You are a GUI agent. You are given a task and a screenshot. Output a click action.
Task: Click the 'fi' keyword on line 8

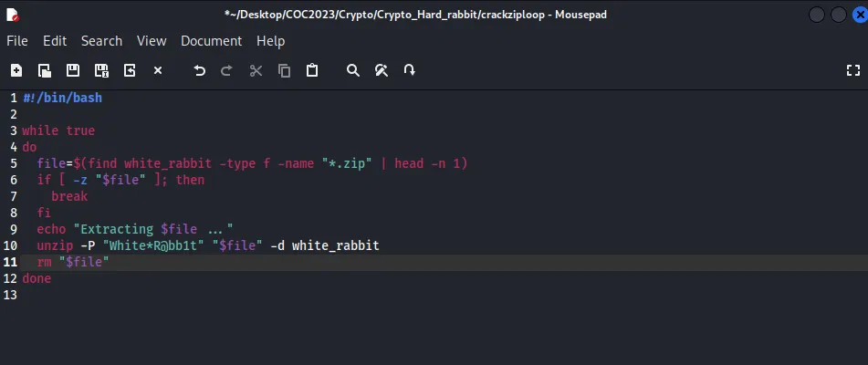[44, 213]
